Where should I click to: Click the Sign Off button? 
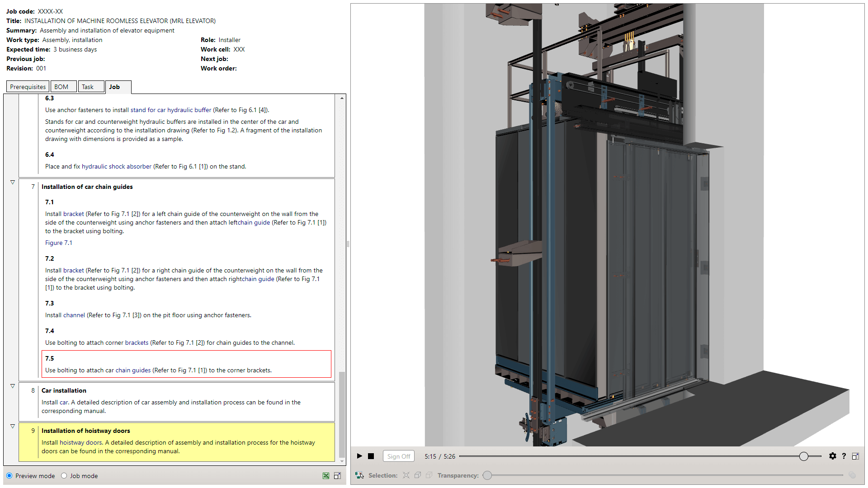point(396,456)
